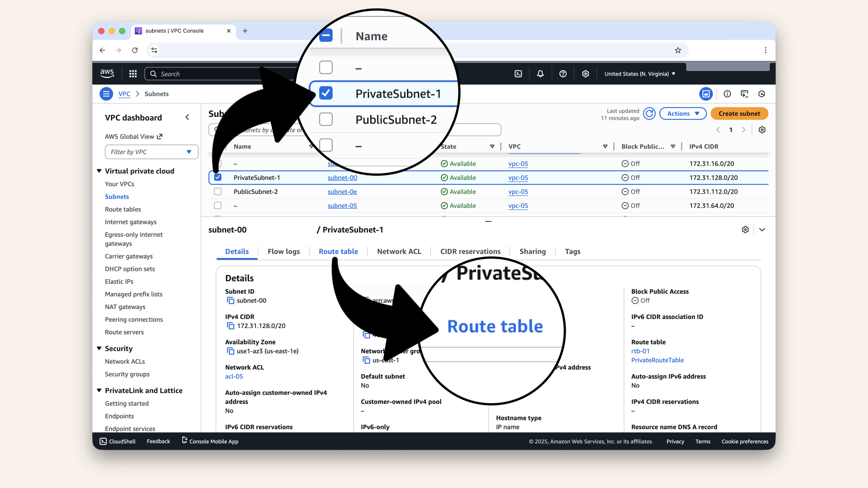
Task: Open the Flow logs tab
Action: pos(283,252)
